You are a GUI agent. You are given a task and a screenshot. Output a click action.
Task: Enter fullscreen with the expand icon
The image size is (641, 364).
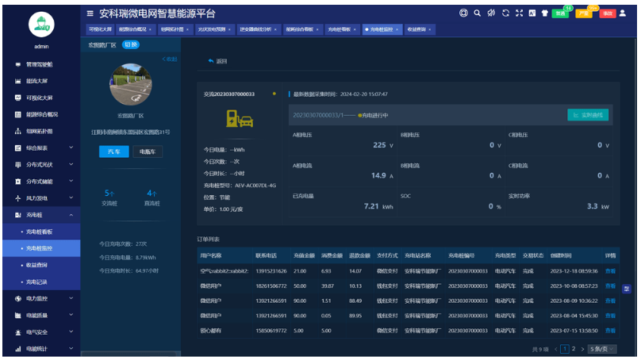pyautogui.click(x=520, y=13)
